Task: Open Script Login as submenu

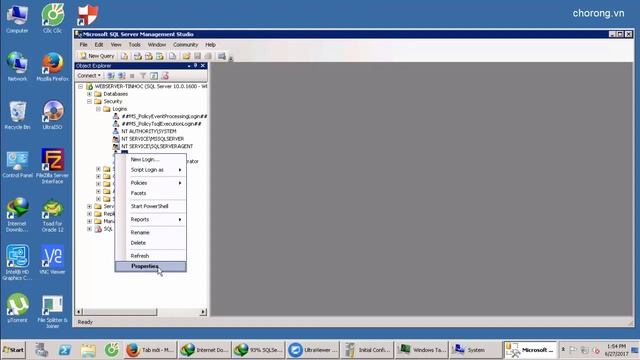Action: click(151, 170)
